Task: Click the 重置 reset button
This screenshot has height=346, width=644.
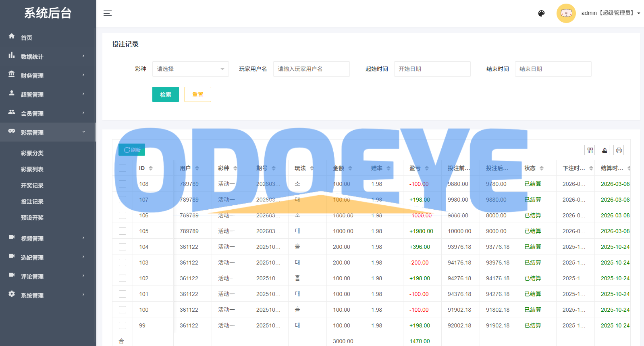Action: 197,95
